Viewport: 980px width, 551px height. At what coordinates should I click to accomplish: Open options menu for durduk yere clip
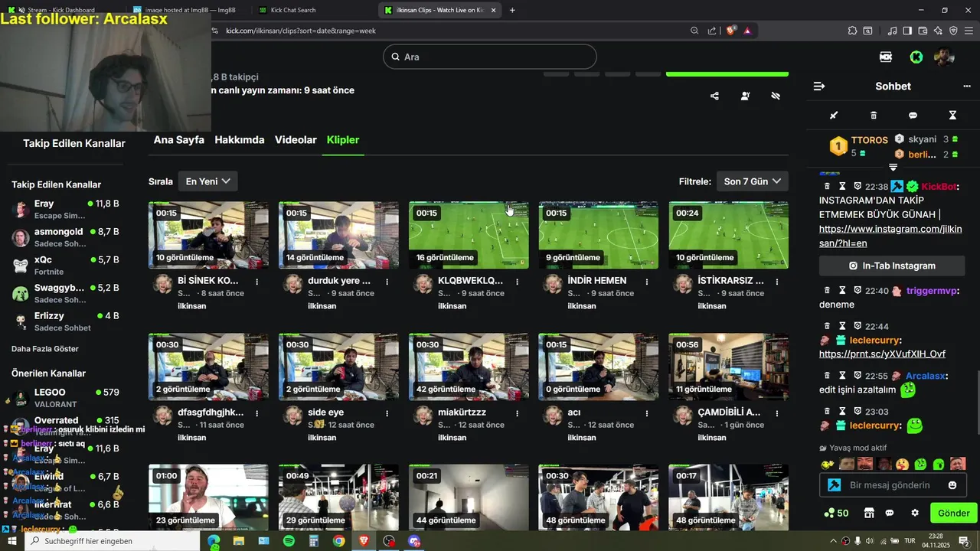(x=387, y=282)
